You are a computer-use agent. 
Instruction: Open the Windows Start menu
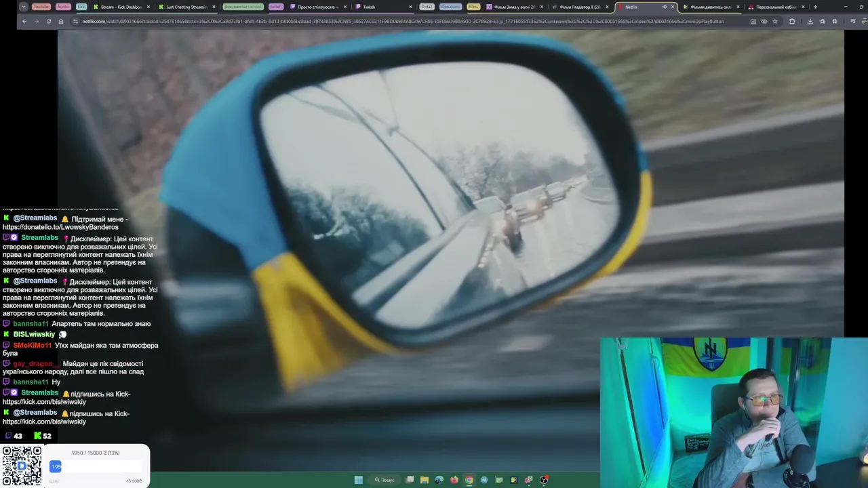[x=359, y=480]
